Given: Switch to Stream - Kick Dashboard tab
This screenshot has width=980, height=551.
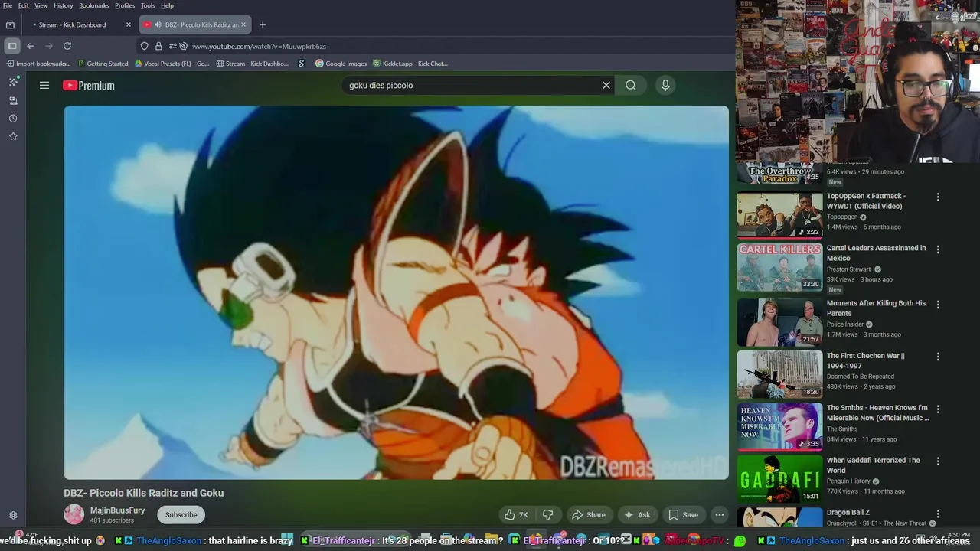Looking at the screenshot, I should click(80, 24).
